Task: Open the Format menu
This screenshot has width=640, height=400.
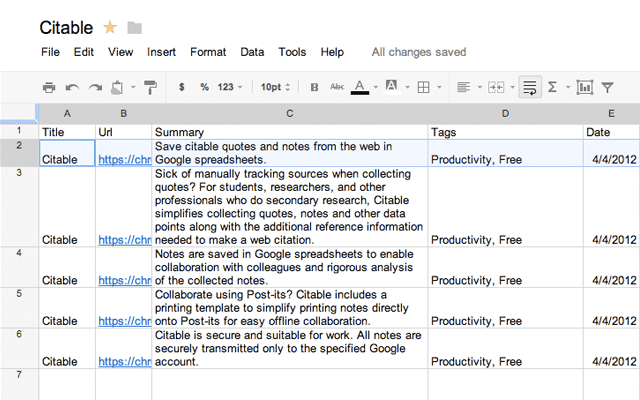Action: click(208, 52)
